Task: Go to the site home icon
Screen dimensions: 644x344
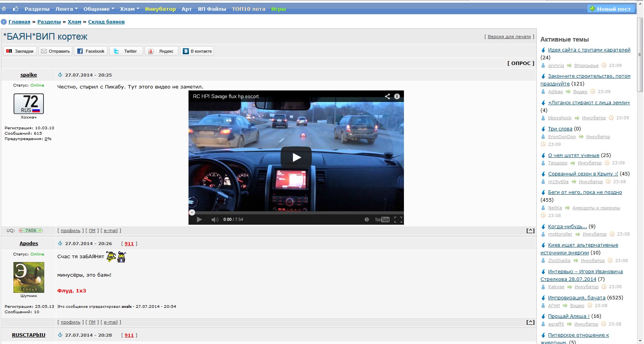Action: pos(3,9)
